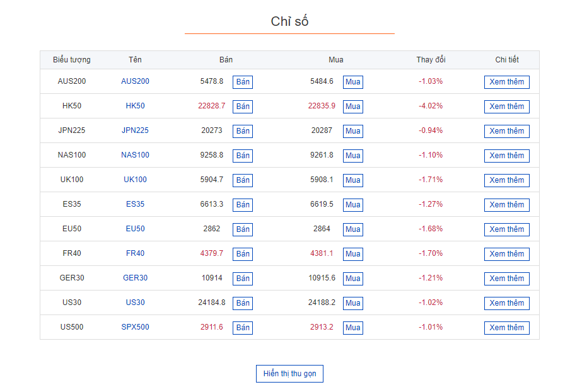The height and width of the screenshot is (392, 570).
Task: Open the AUS200 name link
Action: click(135, 81)
